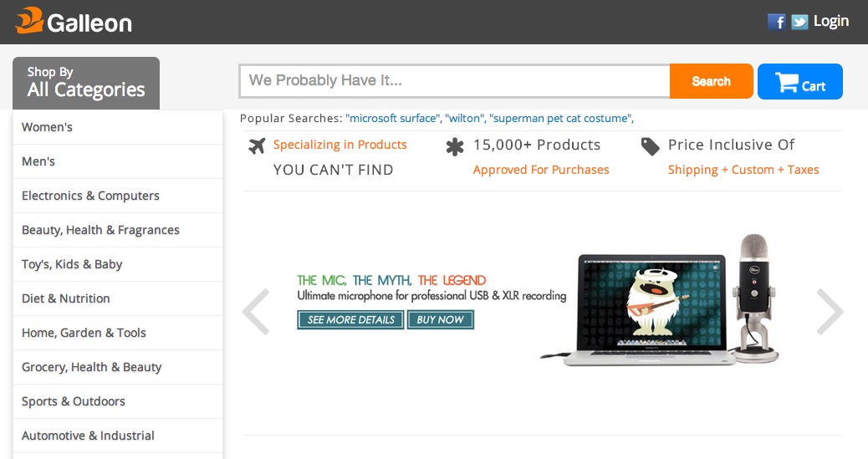The width and height of the screenshot is (868, 459).
Task: Select Beauty, Health & Fragrances category
Action: [x=118, y=230]
